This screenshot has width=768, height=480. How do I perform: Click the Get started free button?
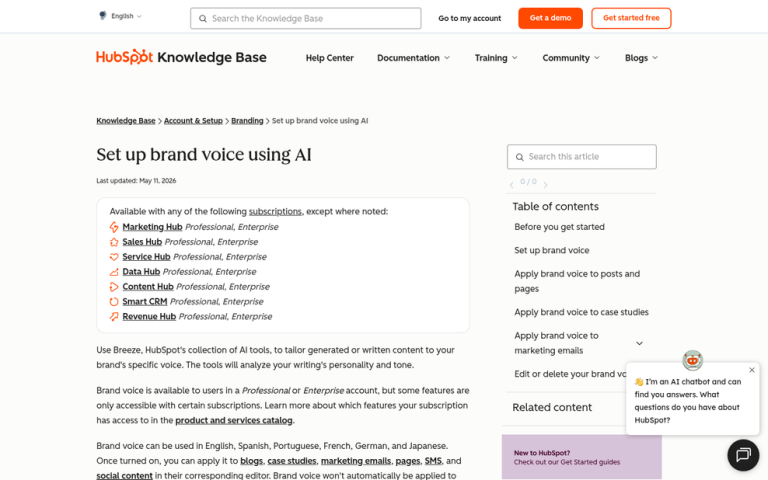[631, 18]
